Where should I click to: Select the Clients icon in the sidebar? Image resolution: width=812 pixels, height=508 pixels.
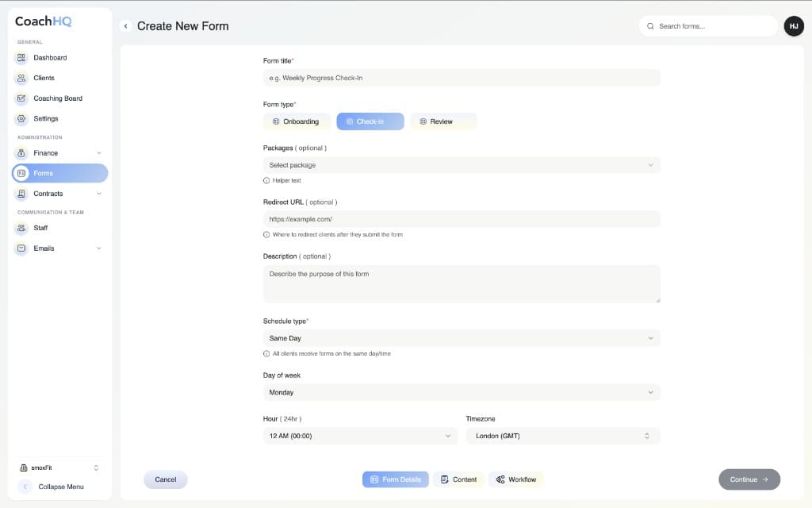point(20,78)
